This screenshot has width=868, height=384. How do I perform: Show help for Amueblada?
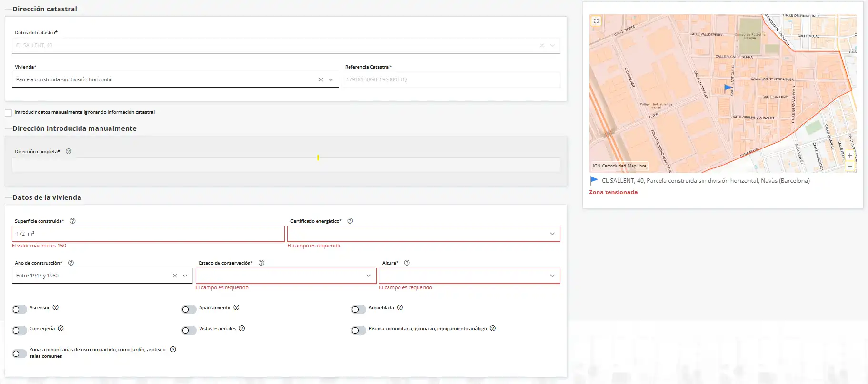[400, 308]
